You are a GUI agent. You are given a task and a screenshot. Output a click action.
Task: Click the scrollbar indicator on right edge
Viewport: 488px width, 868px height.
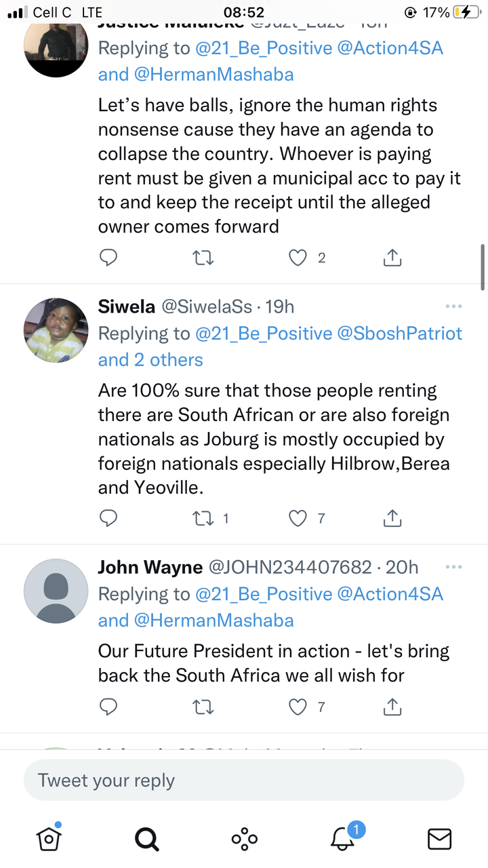pyautogui.click(x=483, y=267)
